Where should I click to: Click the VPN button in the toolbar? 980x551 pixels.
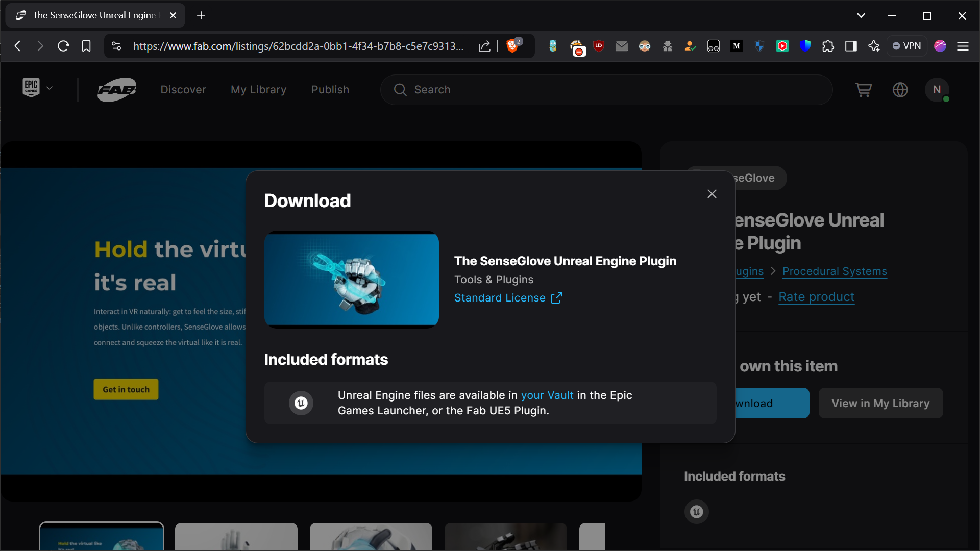[907, 46]
